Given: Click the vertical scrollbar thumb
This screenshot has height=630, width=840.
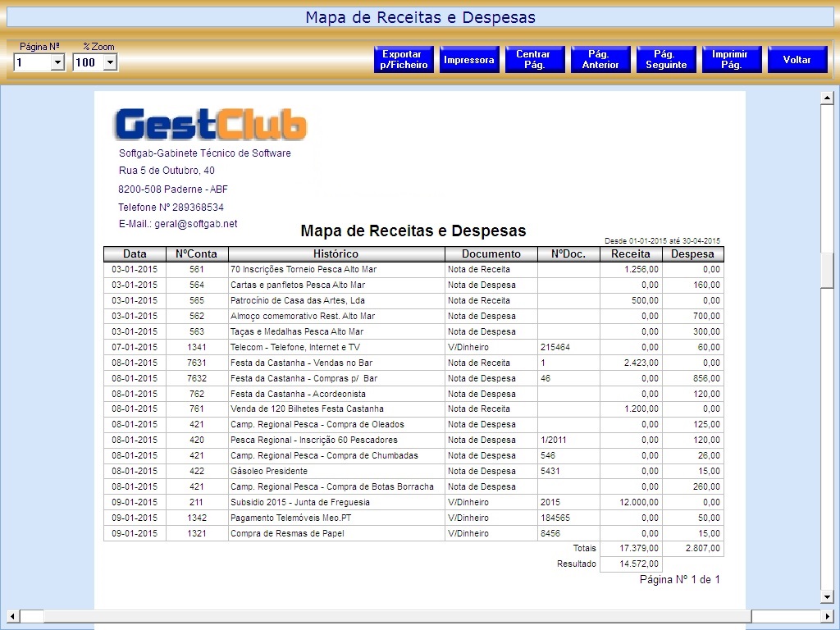Looking at the screenshot, I should click(827, 271).
